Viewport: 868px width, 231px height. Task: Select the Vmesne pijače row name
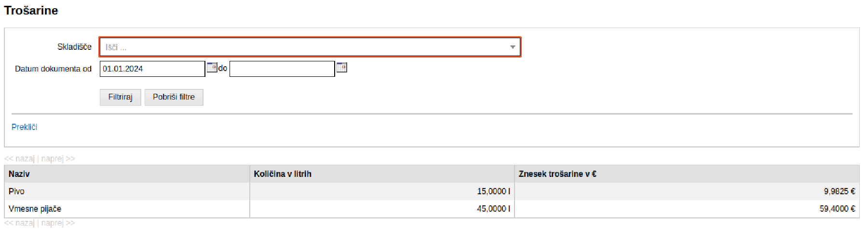(x=35, y=209)
